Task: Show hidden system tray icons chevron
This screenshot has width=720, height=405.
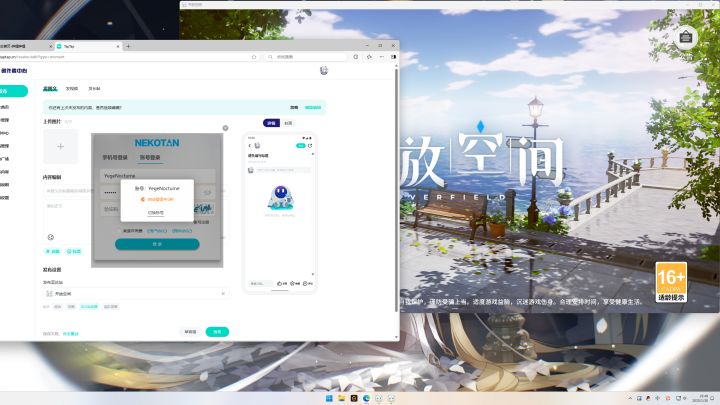Action: [630, 398]
